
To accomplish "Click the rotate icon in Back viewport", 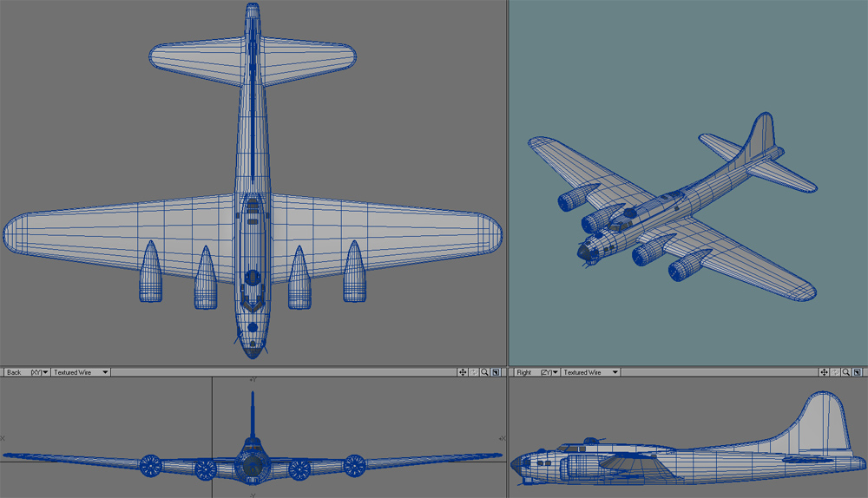I will coord(474,372).
